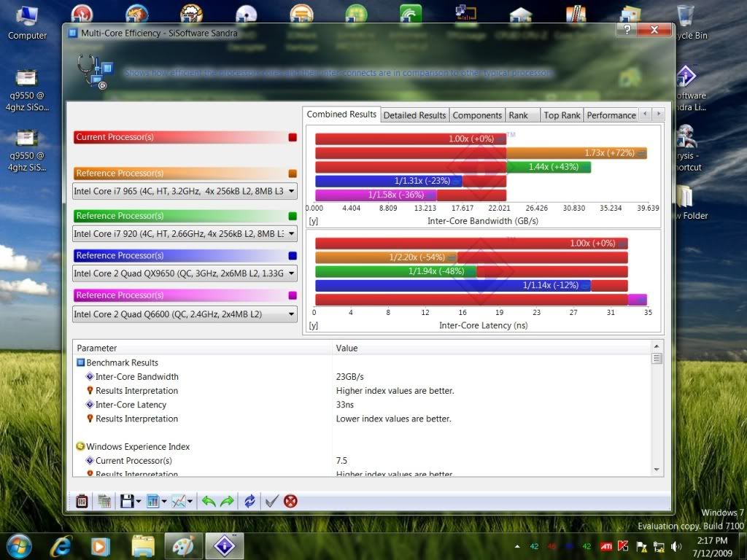747x560 pixels.
Task: Click the floppy disk save icon
Action: 127,501
